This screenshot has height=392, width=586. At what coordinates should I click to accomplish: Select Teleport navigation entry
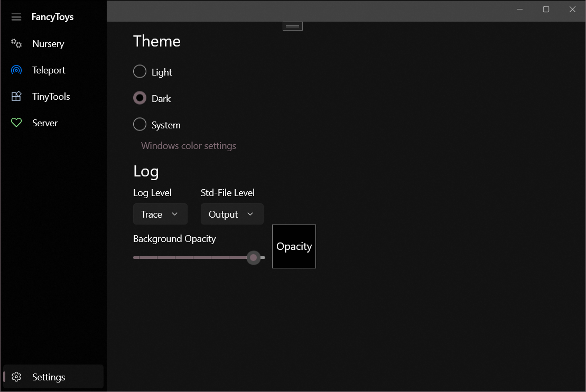click(x=49, y=70)
